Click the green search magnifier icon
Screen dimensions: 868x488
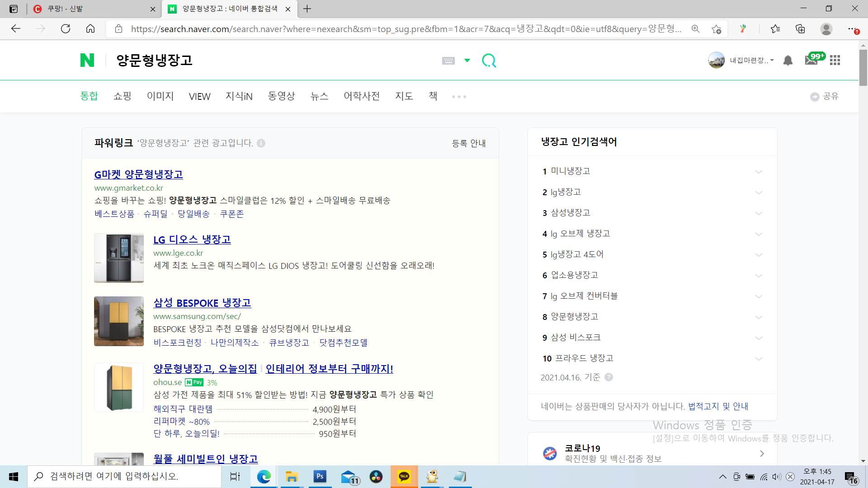pyautogui.click(x=489, y=60)
